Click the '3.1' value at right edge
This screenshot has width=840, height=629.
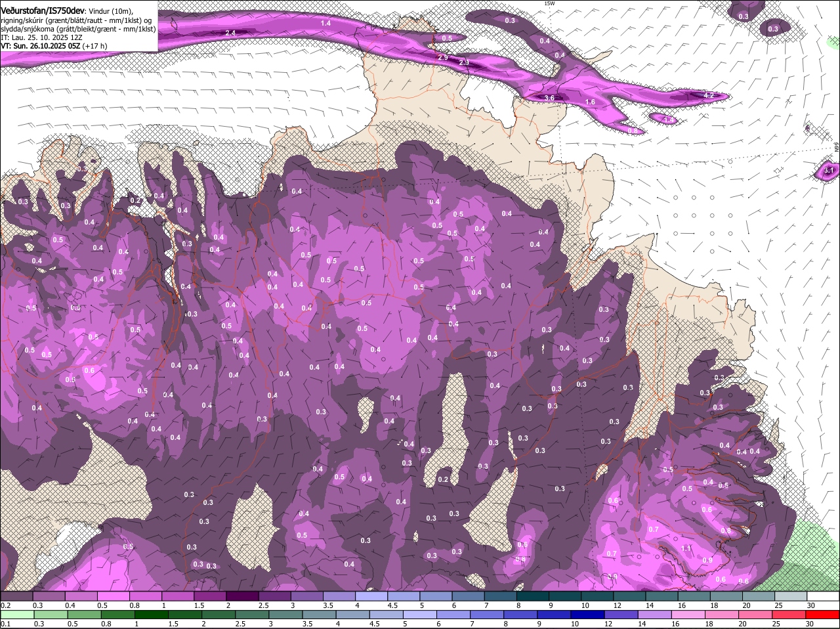829,171
